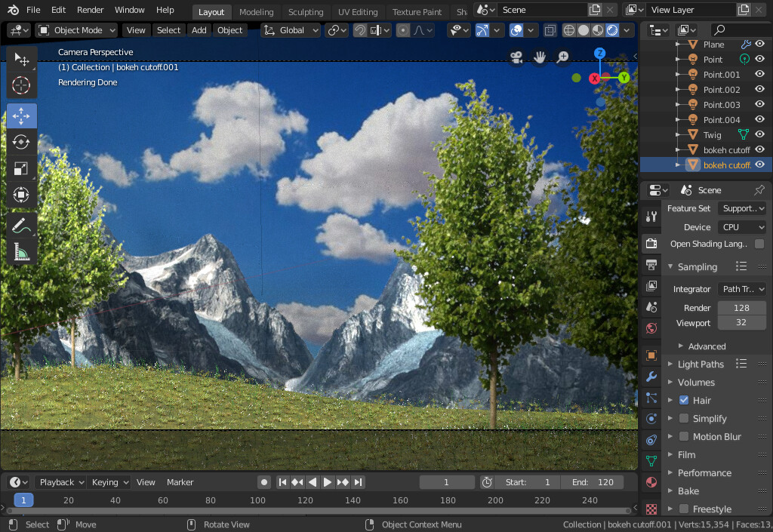Switch to the Sculpting workspace tab
Image resolution: width=773 pixels, height=532 pixels.
point(306,12)
